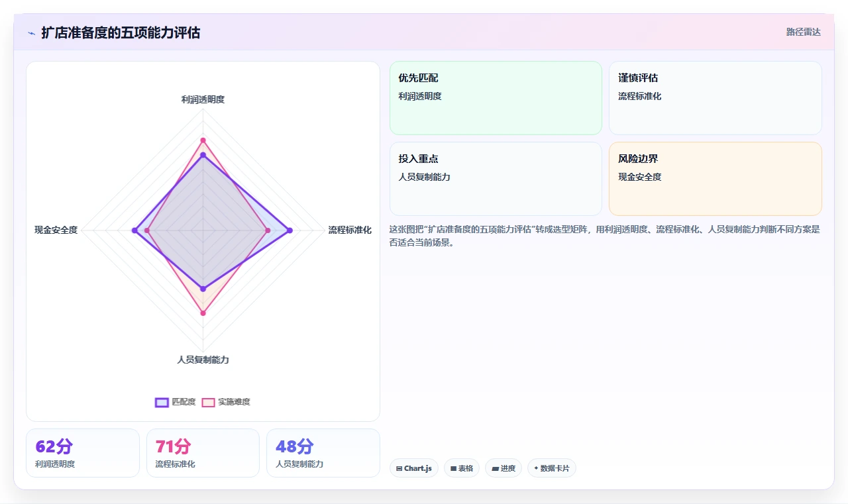Click 人员复制能力 text in the 投入重点 card
This screenshot has width=848, height=504.
tap(425, 177)
